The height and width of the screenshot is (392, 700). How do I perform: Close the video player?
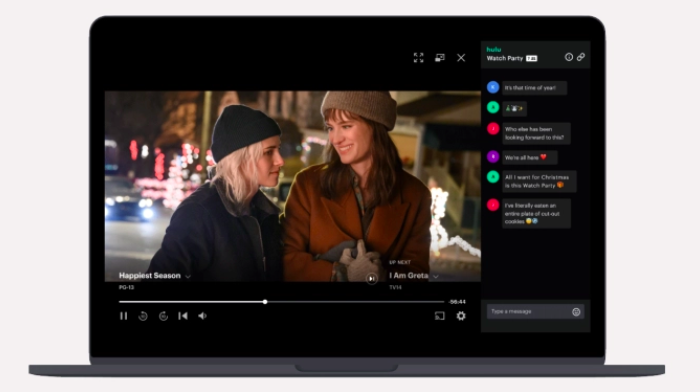coord(461,58)
